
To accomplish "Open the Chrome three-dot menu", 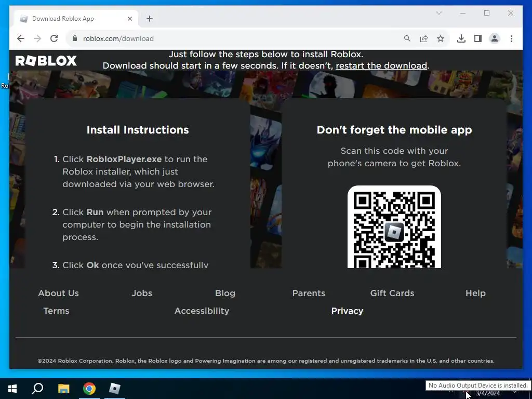I will [x=511, y=38].
